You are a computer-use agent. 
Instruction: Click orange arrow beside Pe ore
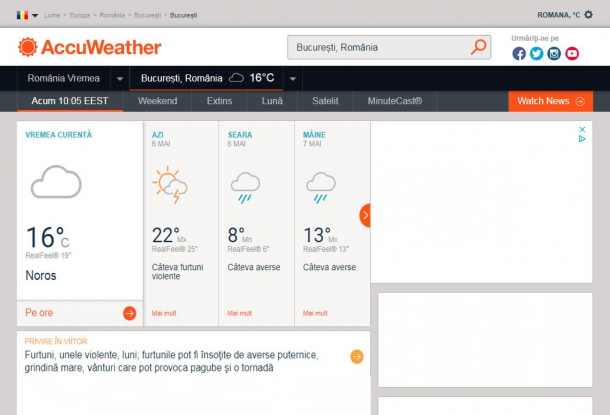(x=129, y=313)
